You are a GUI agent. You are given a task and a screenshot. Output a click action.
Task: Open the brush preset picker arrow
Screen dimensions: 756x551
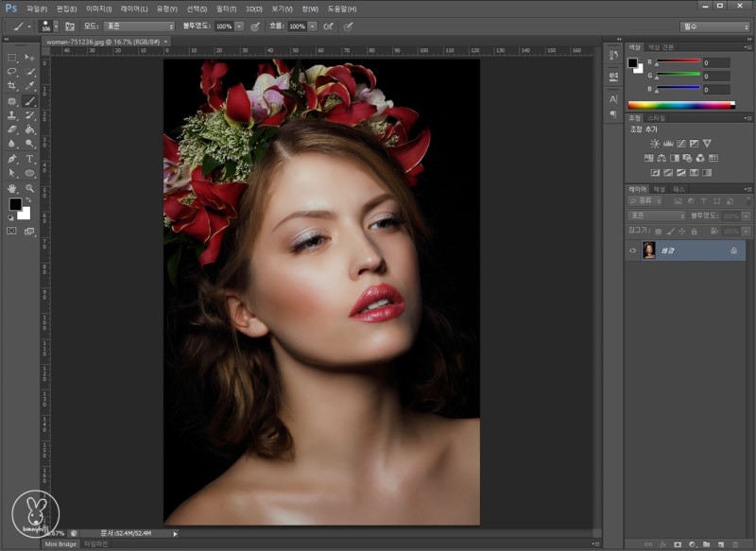(57, 26)
